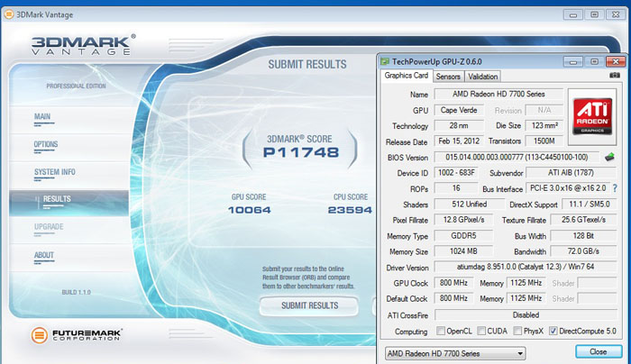This screenshot has width=631, height=364.
Task: Click the Transistors field 1500M
Action: [544, 141]
